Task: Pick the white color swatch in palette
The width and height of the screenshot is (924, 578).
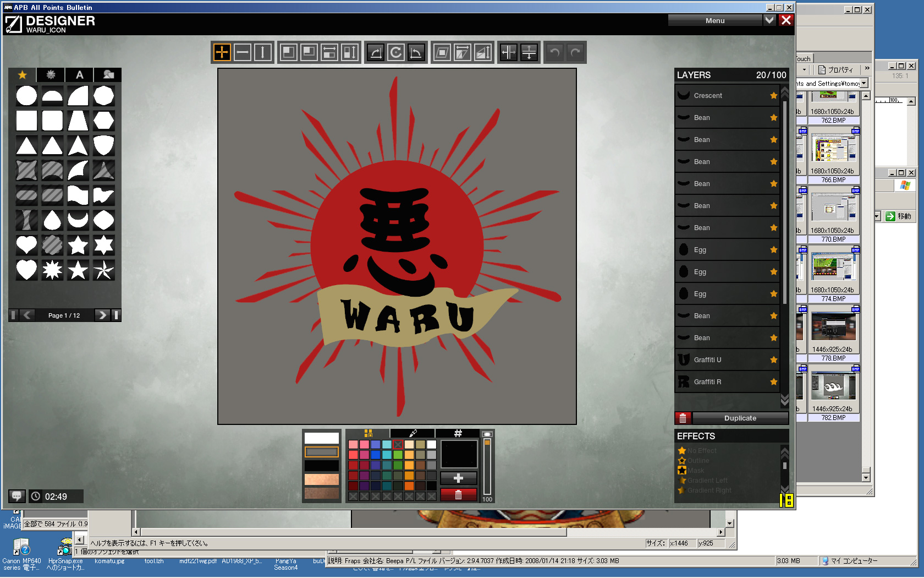Action: pyautogui.click(x=432, y=444)
